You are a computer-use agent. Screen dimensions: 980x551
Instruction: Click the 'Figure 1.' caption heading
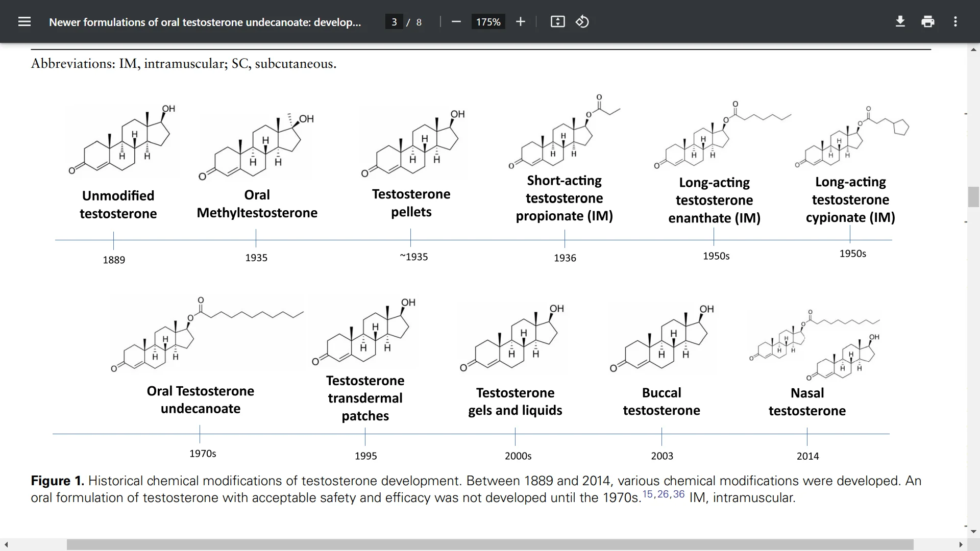click(x=57, y=481)
